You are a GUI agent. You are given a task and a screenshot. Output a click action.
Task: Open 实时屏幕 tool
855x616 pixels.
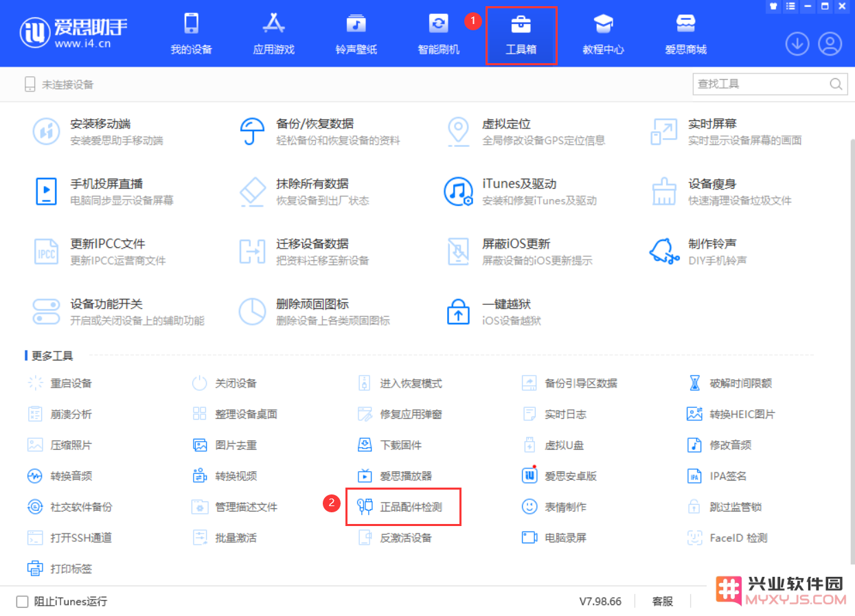point(726,131)
